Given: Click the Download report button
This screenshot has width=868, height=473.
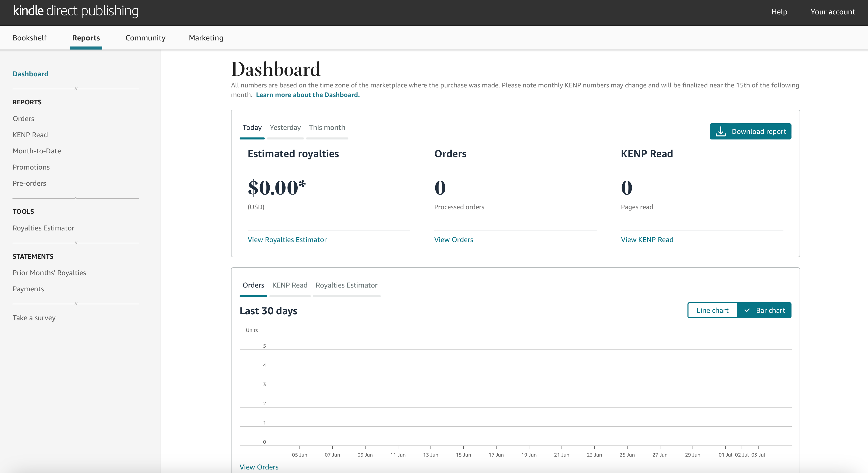Looking at the screenshot, I should tap(750, 131).
